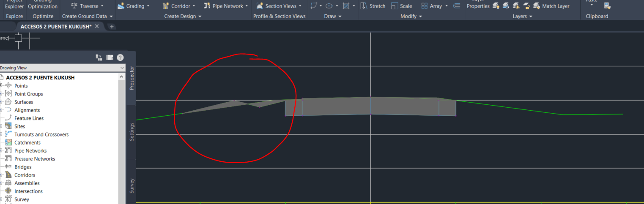Open the Toolspace help icon

click(120, 57)
